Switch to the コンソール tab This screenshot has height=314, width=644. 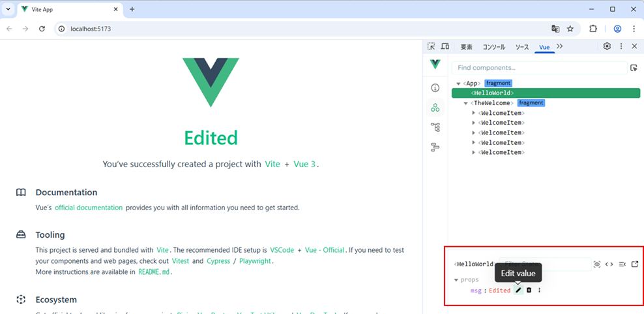click(x=493, y=47)
